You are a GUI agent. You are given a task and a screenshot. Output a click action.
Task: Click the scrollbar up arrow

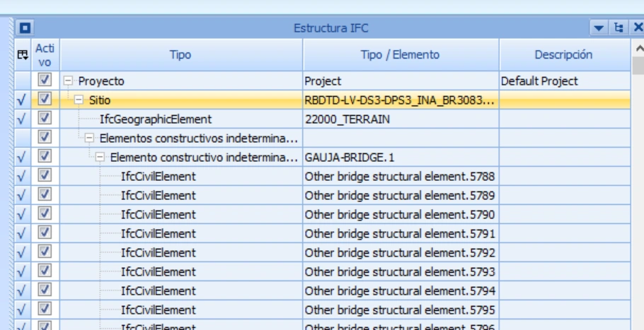click(x=638, y=47)
